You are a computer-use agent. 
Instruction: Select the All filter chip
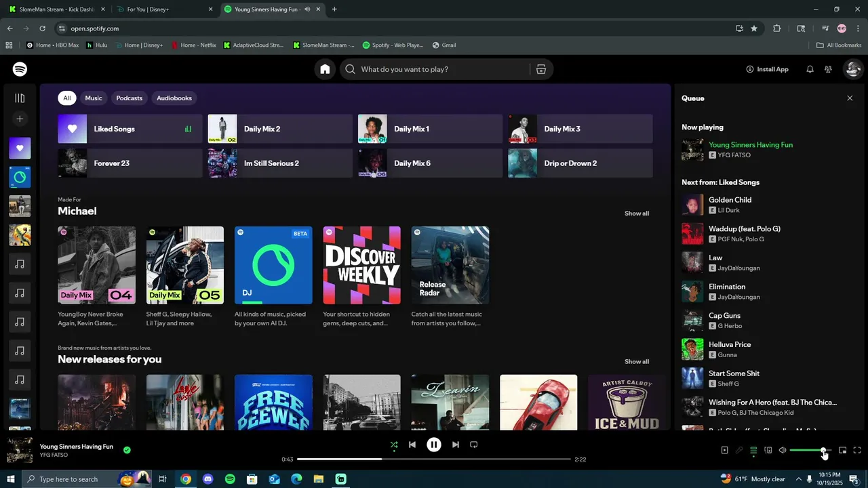point(66,98)
